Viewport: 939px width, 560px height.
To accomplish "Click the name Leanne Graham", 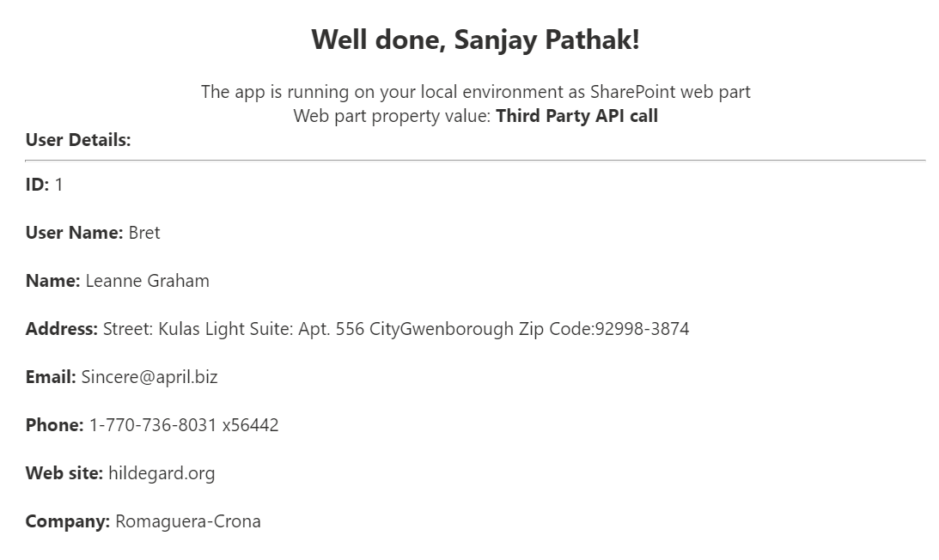I will [x=147, y=281].
